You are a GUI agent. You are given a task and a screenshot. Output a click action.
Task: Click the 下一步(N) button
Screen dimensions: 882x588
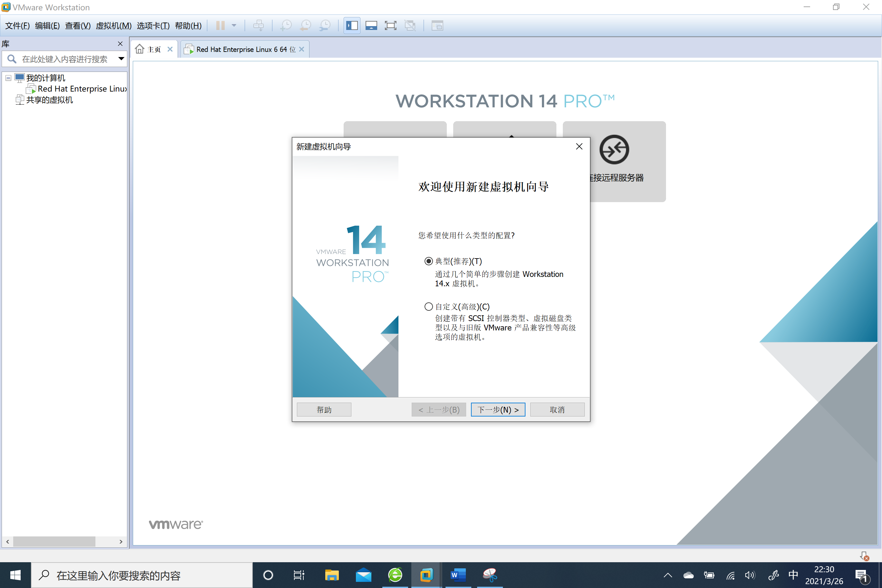coord(498,409)
